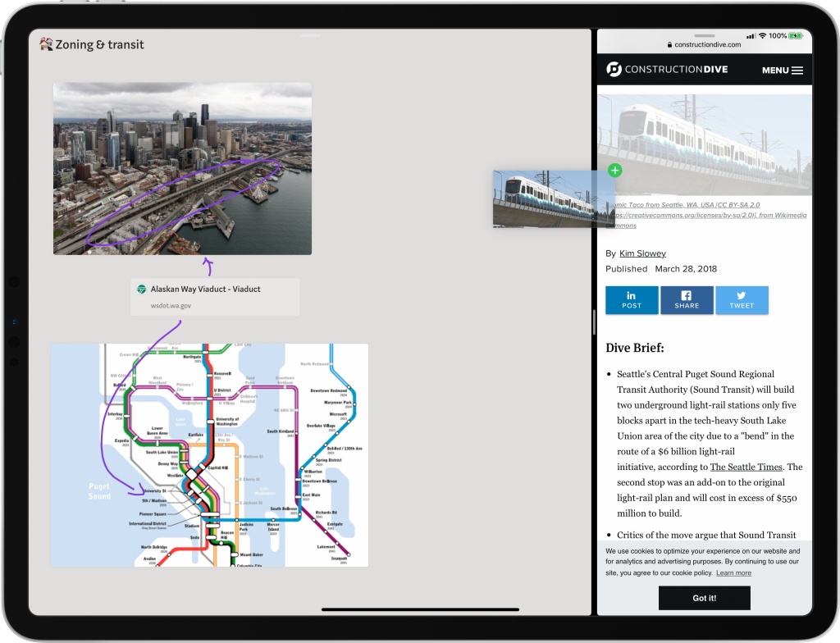This screenshot has width=840, height=643.
Task: Share article via Twitter TWEET button
Action: pos(742,300)
